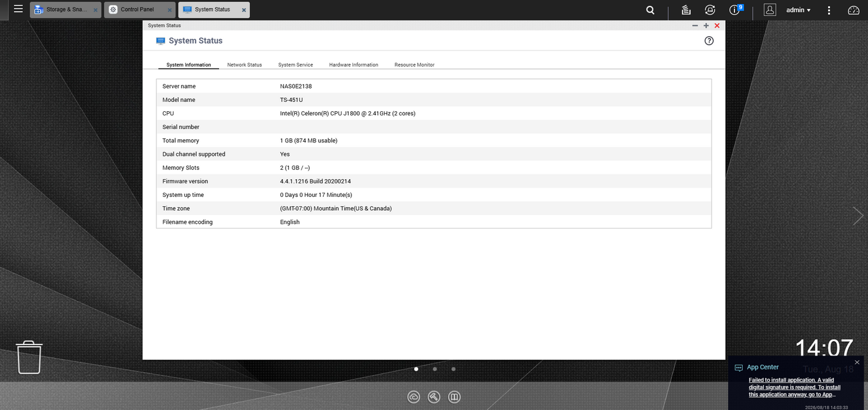
Task: Open the dashboard gauge icon
Action: [x=853, y=10]
